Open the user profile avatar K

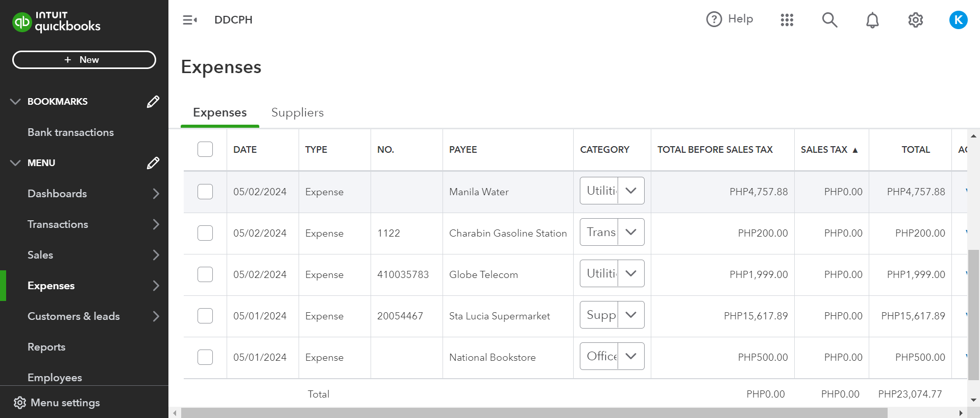point(958,20)
